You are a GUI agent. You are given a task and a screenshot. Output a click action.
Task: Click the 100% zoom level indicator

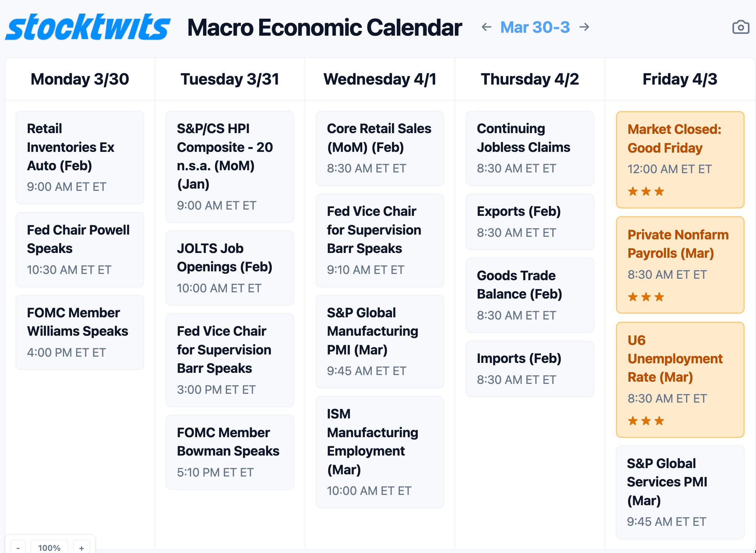tap(49, 547)
